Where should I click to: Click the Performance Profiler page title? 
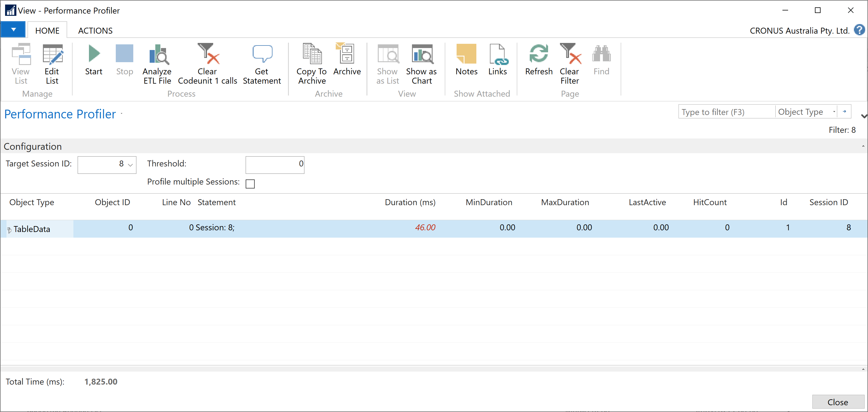[x=60, y=114]
